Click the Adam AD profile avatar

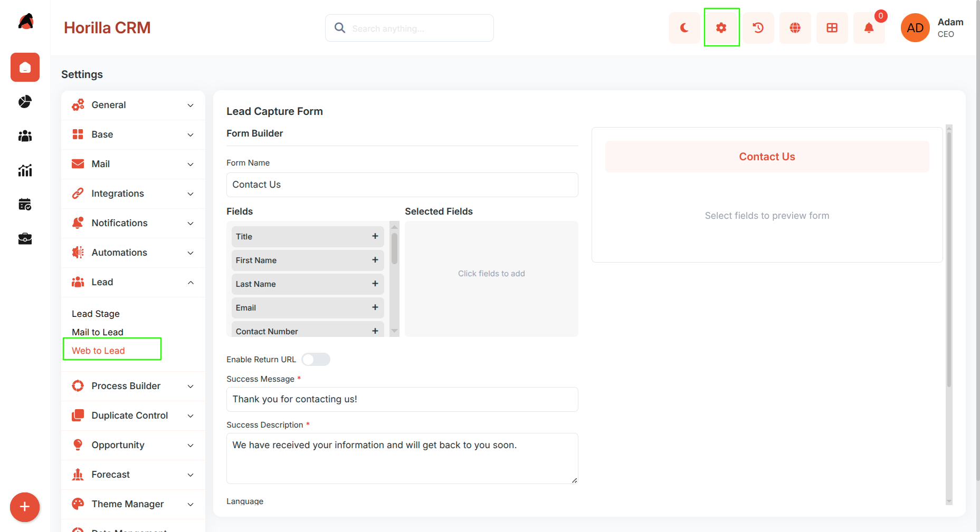tap(915, 28)
